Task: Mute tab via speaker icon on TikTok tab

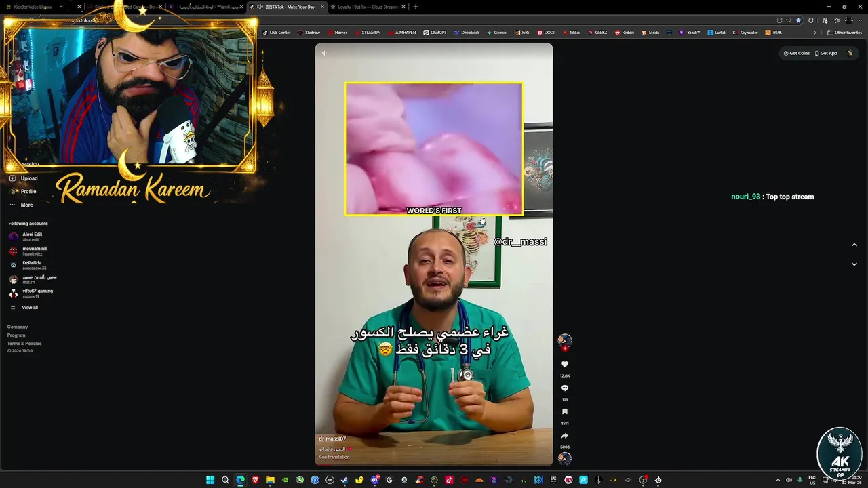Action: tap(260, 7)
